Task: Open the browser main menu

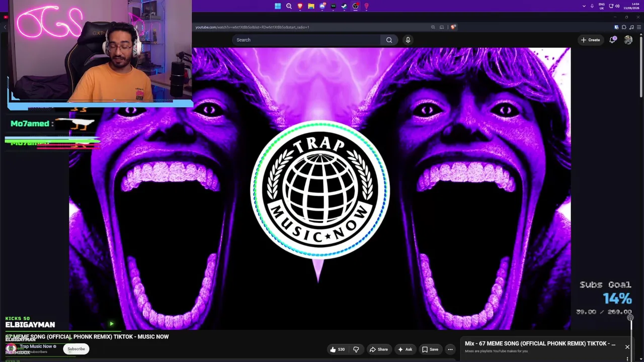Action: pos(639,27)
